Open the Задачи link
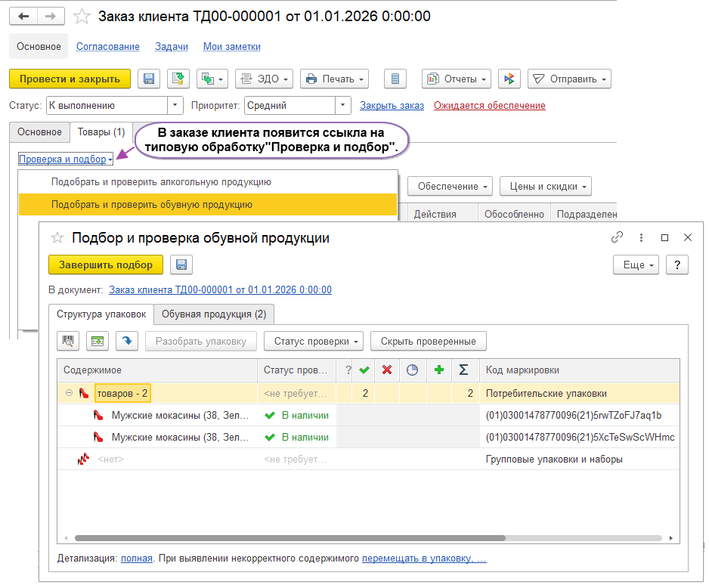Viewport: 709px width, 588px height. point(172,47)
